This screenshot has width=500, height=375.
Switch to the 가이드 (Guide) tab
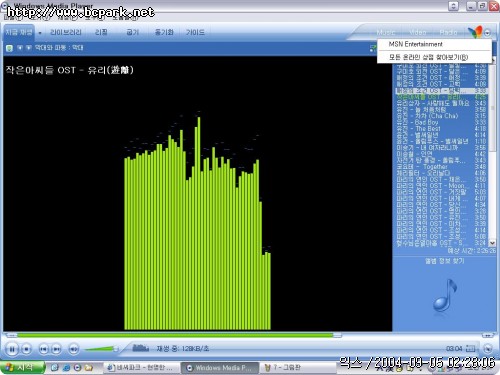[195, 32]
